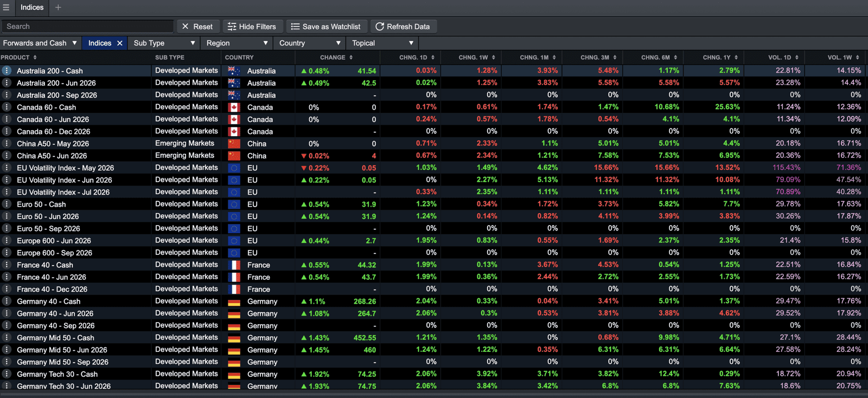The image size is (868, 398).
Task: Open row options for Germany 40 - Cash
Action: point(7,301)
